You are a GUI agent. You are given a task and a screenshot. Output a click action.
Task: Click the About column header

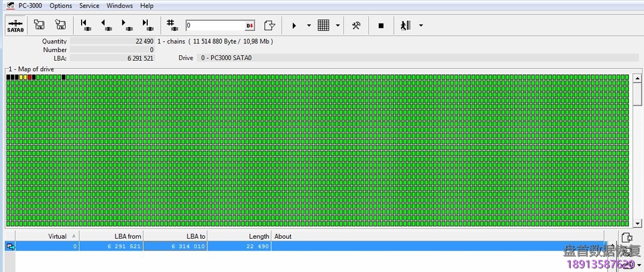(437, 236)
